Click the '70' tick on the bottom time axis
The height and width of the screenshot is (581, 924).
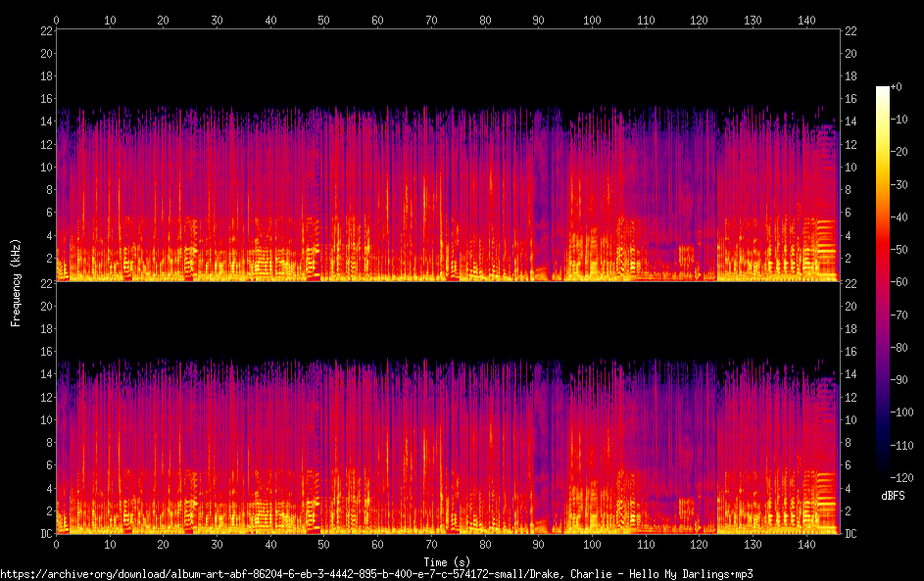(x=431, y=545)
